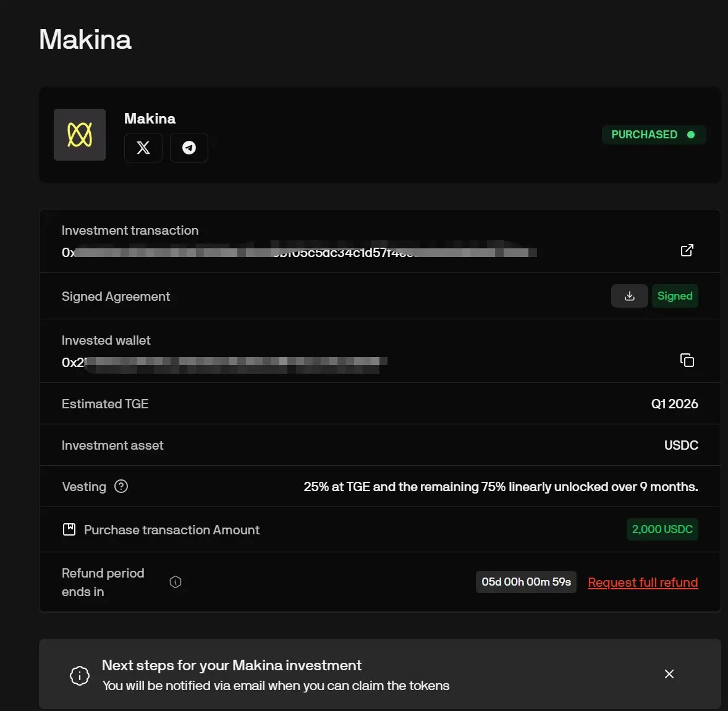Click the PURCHASED status badge
728x711 pixels.
(653, 135)
